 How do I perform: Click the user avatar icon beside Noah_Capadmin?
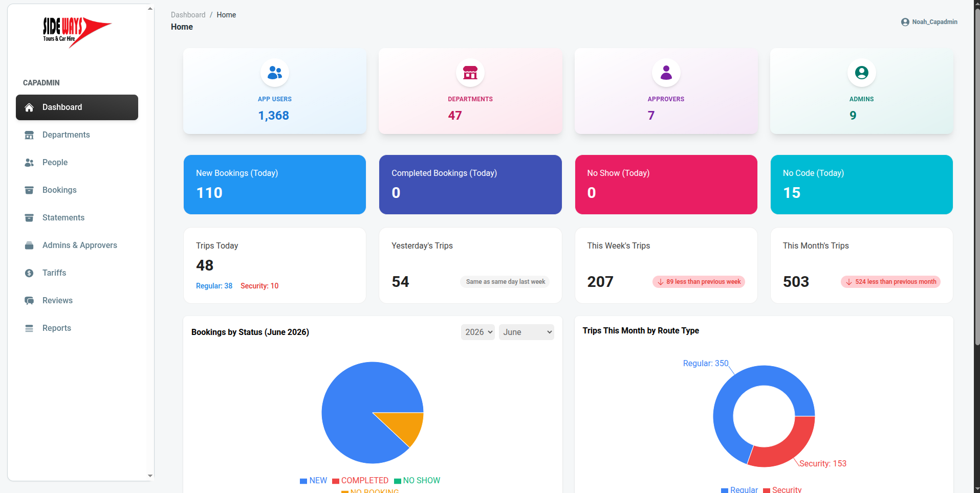click(x=905, y=22)
